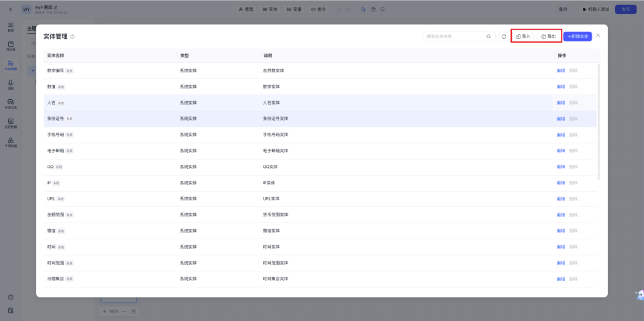Screen dimensions: 644x321
Task: Click the assistant mascot icon at bottom right
Action: point(639,295)
